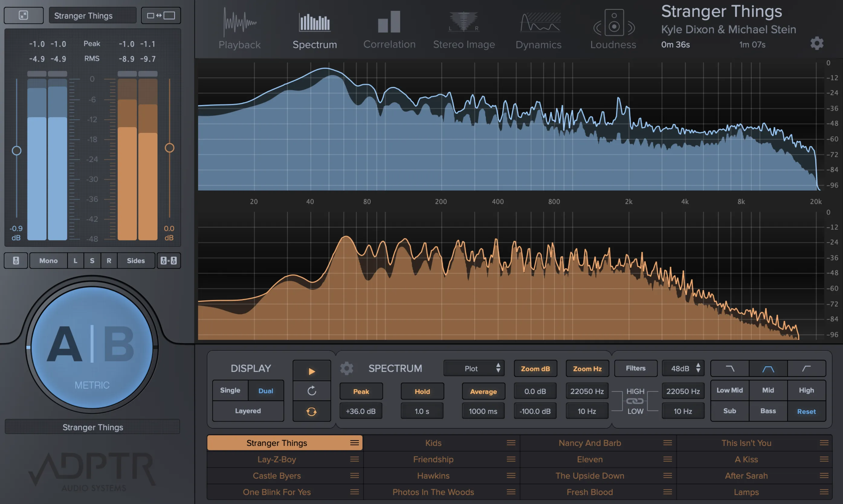Image resolution: width=843 pixels, height=504 pixels.
Task: Click the Zoom Hz button
Action: click(587, 369)
